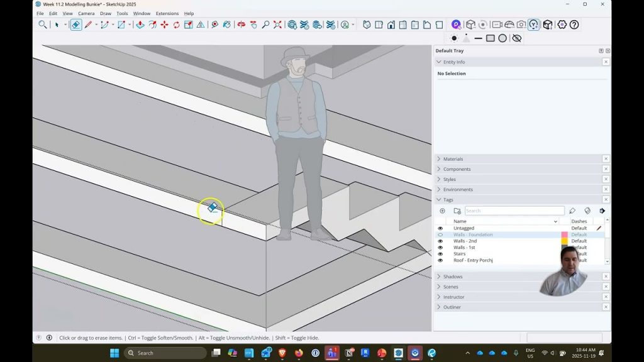The width and height of the screenshot is (644, 362).
Task: Activate the Push/Pull tool
Action: click(x=140, y=25)
